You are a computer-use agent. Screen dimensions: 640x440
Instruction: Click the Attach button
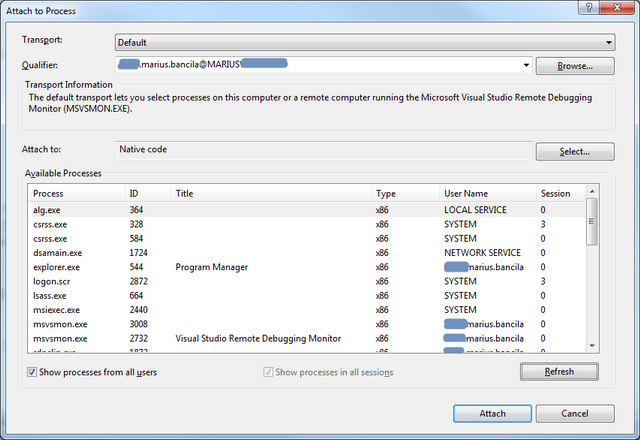click(x=492, y=413)
